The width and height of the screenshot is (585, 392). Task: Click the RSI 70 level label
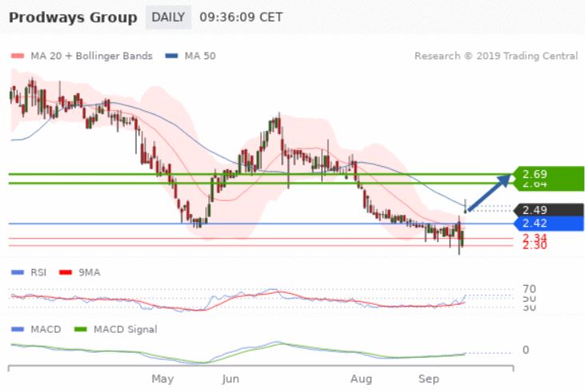529,289
